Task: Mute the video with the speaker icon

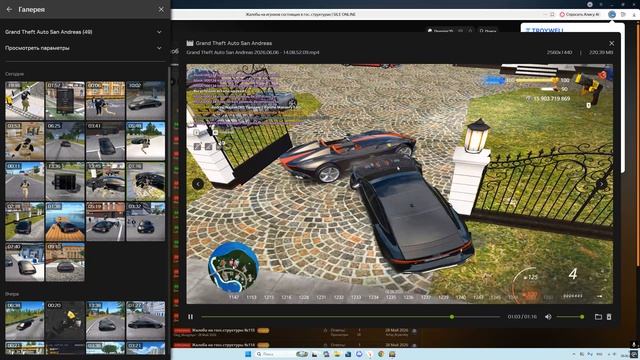Action: tap(548, 317)
